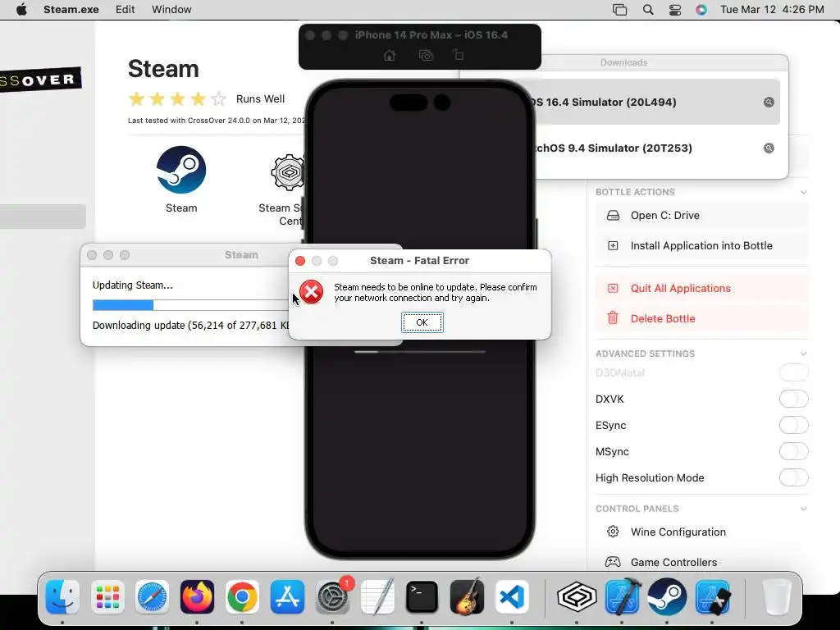Open Launchpad from the Dock
This screenshot has width=840, height=630.
coord(107,596)
